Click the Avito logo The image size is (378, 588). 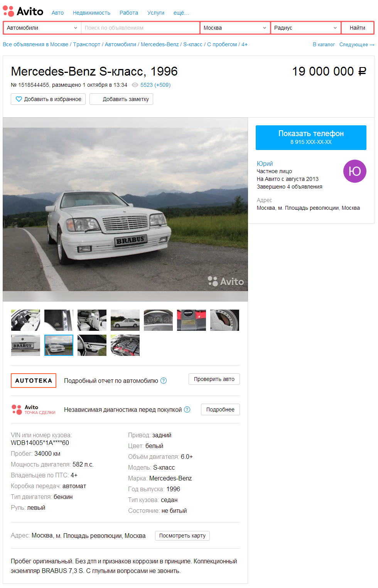click(x=23, y=11)
